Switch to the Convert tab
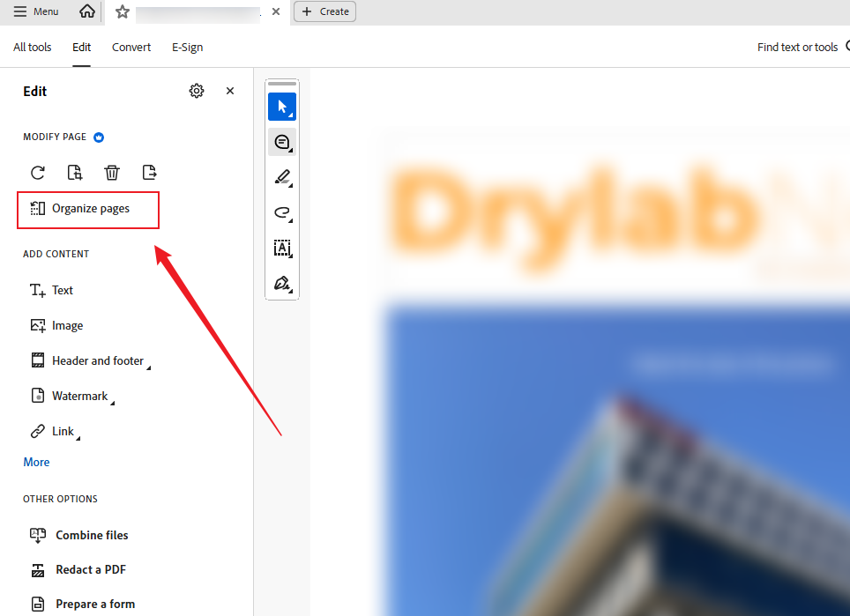 [130, 47]
